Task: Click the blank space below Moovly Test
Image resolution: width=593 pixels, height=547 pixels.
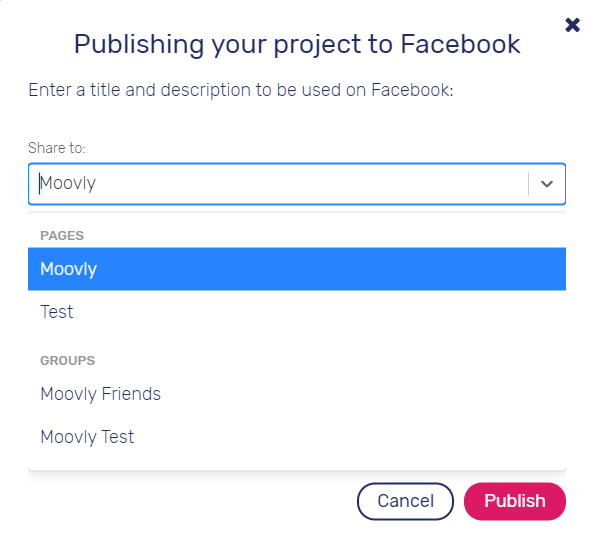Action: 297,465
